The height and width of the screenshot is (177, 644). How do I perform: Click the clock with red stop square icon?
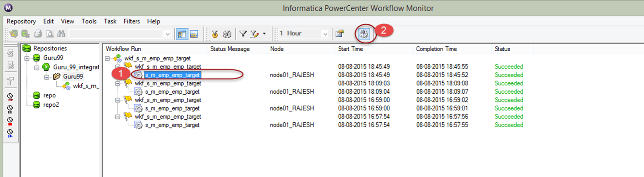tap(10, 121)
